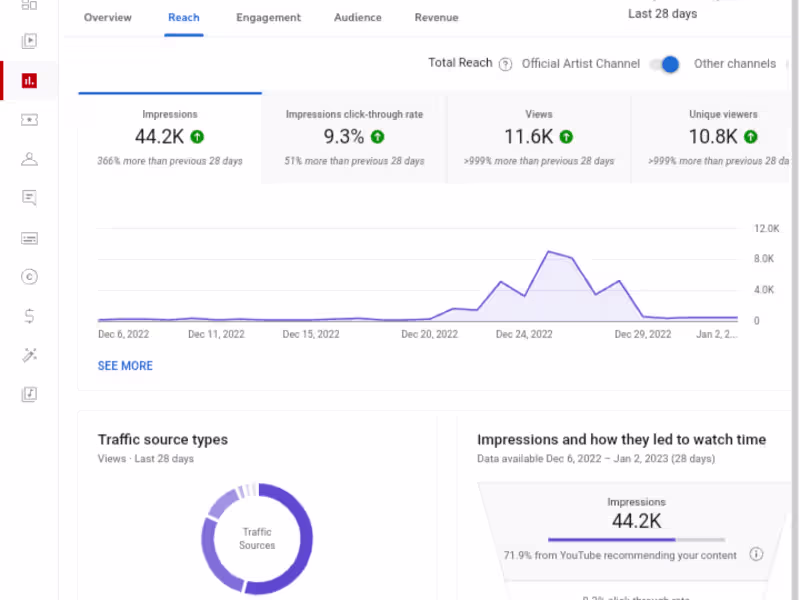Image resolution: width=800 pixels, height=600 pixels.
Task: Select the Impressions click-through rate card
Action: [x=354, y=138]
